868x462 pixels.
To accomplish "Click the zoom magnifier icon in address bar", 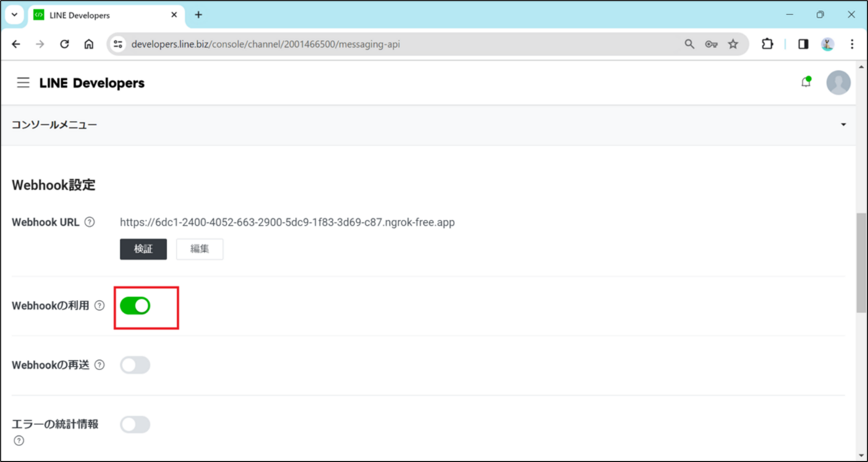I will [x=689, y=44].
